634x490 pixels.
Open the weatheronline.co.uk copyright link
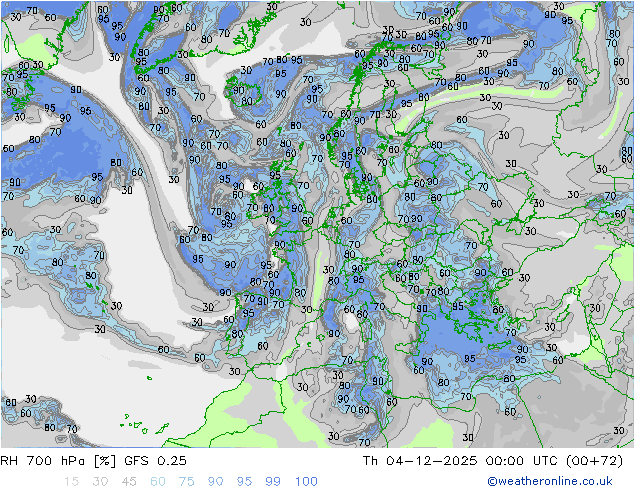pos(550,481)
